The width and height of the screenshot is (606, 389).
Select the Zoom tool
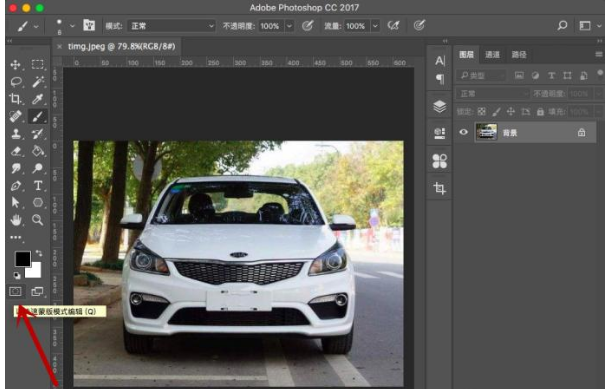point(37,220)
